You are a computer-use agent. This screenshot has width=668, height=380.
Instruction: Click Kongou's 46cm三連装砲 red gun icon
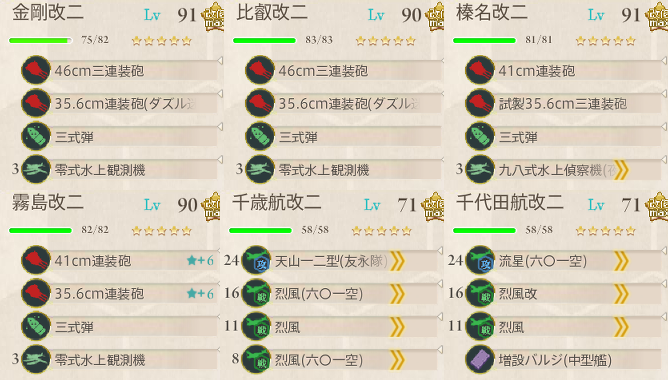[36, 70]
